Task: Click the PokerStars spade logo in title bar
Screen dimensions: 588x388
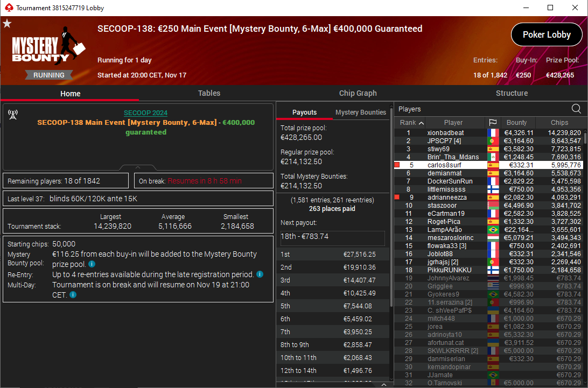Action: (x=9, y=8)
